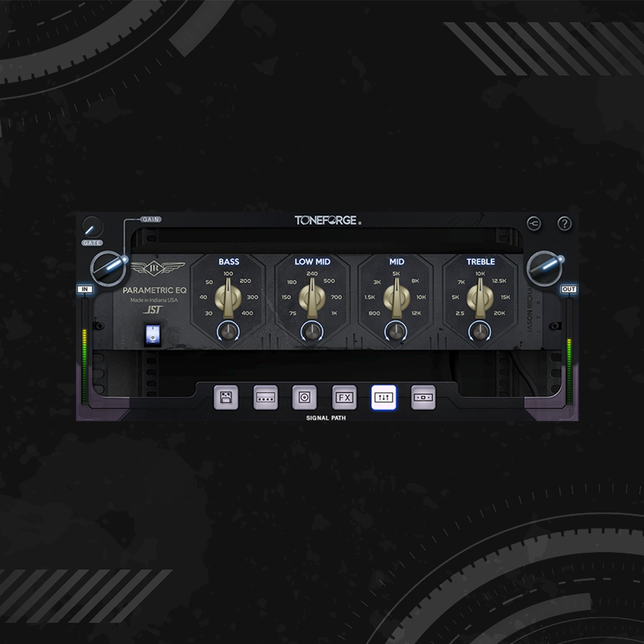Click the LOW MID band title
Screen dimensions: 644x644
(312, 261)
